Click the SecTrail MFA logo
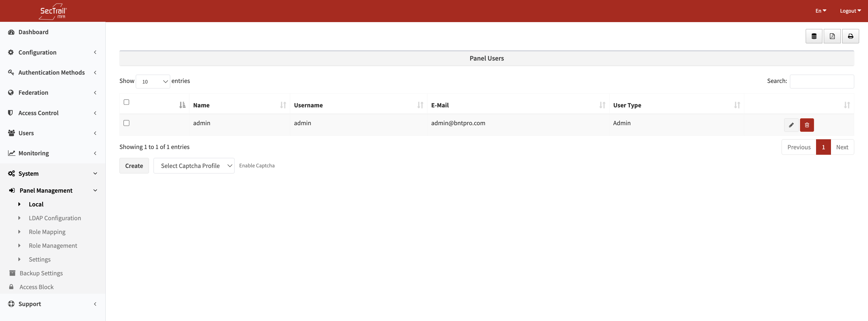This screenshot has width=868, height=321. point(53,11)
